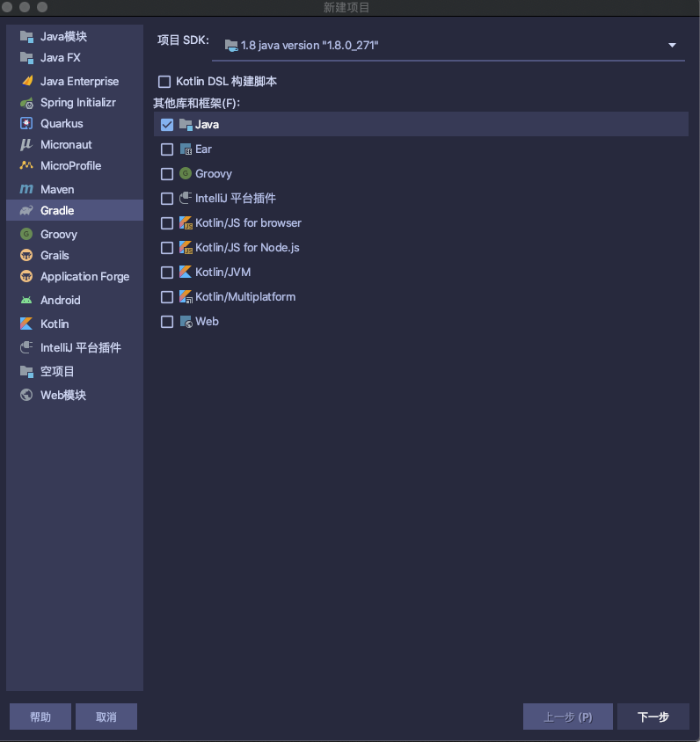
Task: Click the Java Enterprise label text
Action: click(79, 82)
